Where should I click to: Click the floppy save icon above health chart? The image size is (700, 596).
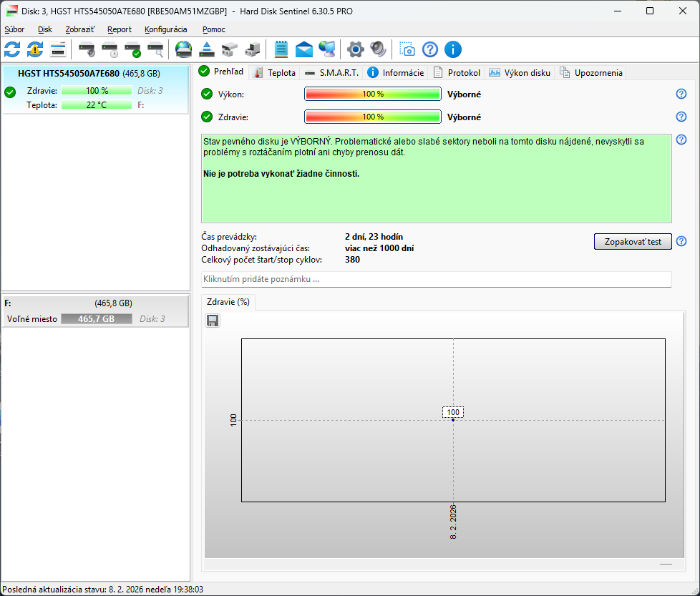213,321
